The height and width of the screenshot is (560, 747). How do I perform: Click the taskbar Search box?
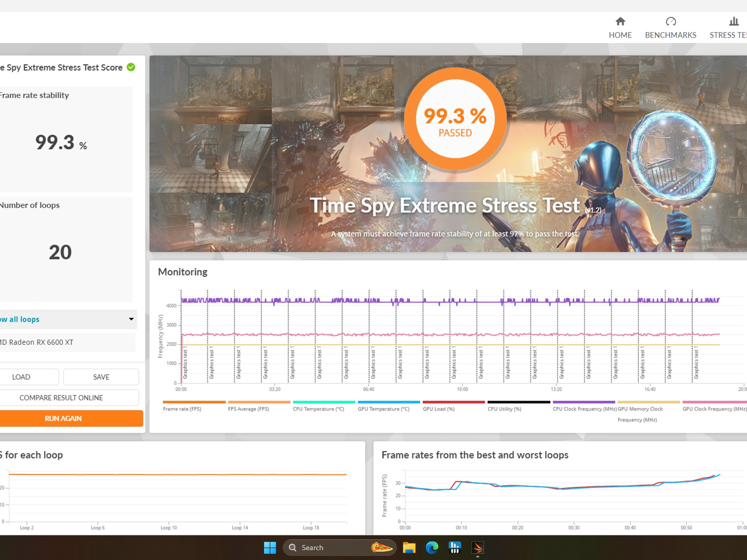point(339,548)
